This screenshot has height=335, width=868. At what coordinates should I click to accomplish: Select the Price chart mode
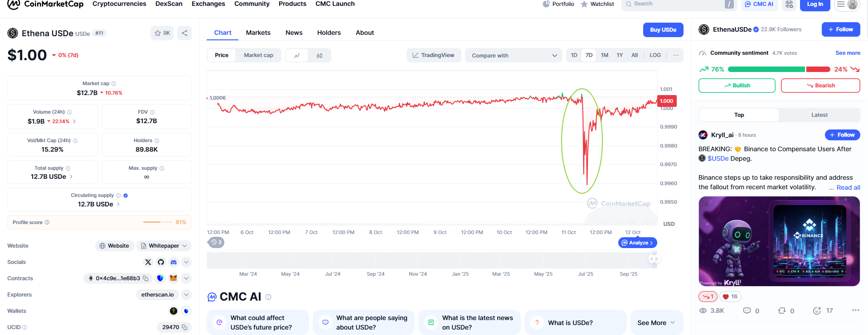pos(222,55)
